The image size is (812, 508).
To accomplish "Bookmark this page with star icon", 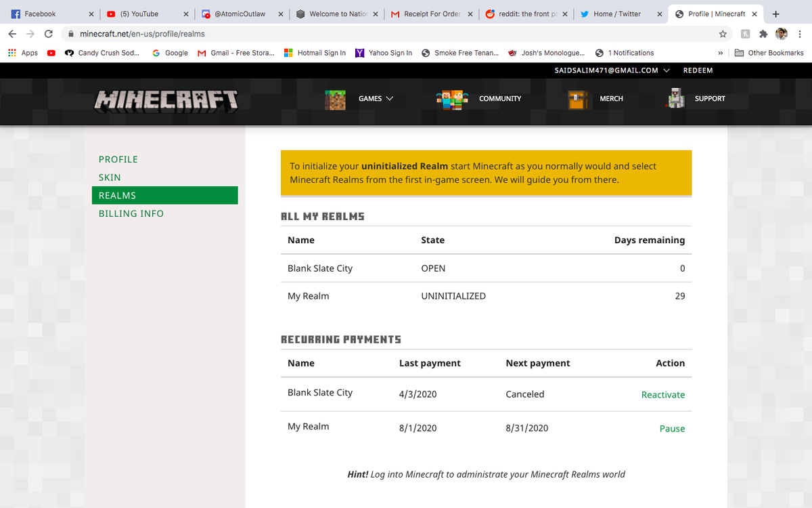I will tap(723, 34).
